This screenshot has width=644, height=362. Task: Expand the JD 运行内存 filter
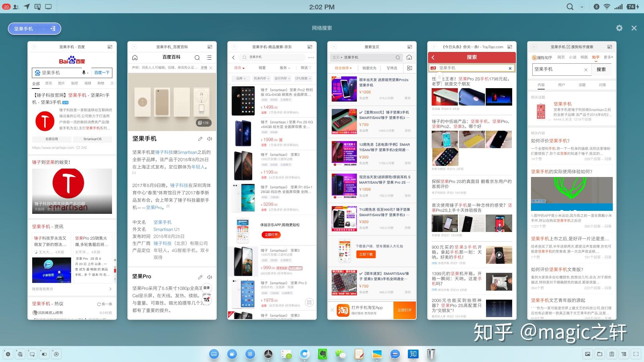pyautogui.click(x=282, y=78)
